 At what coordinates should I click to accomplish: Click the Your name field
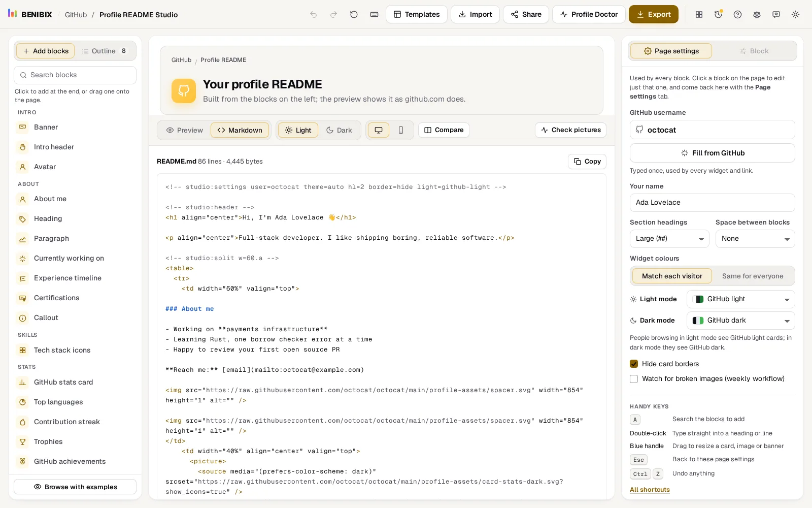713,203
